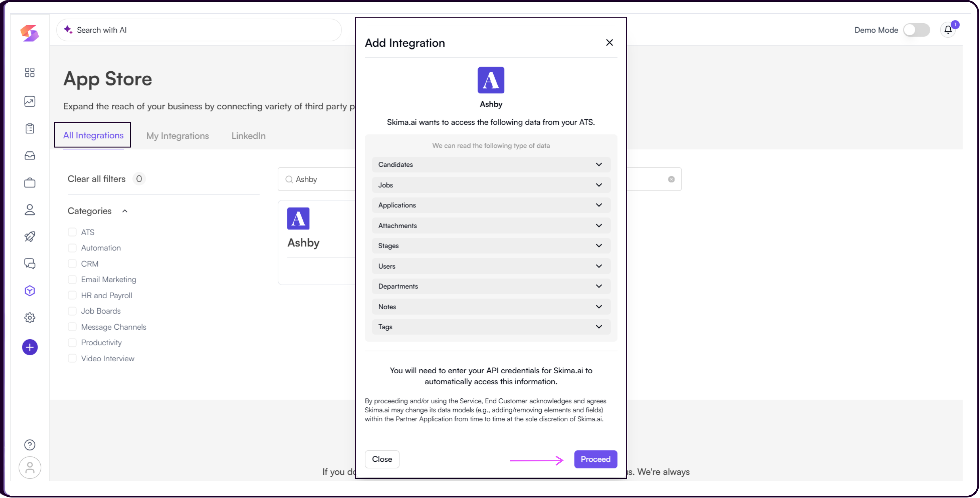Open the dashboard grid icon in sidebar
The image size is (980, 498).
(x=30, y=72)
